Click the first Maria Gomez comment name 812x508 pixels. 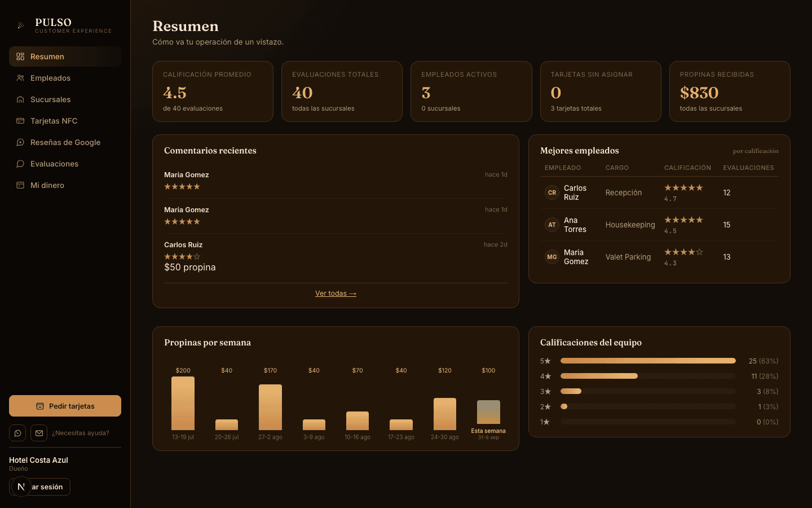(x=187, y=175)
